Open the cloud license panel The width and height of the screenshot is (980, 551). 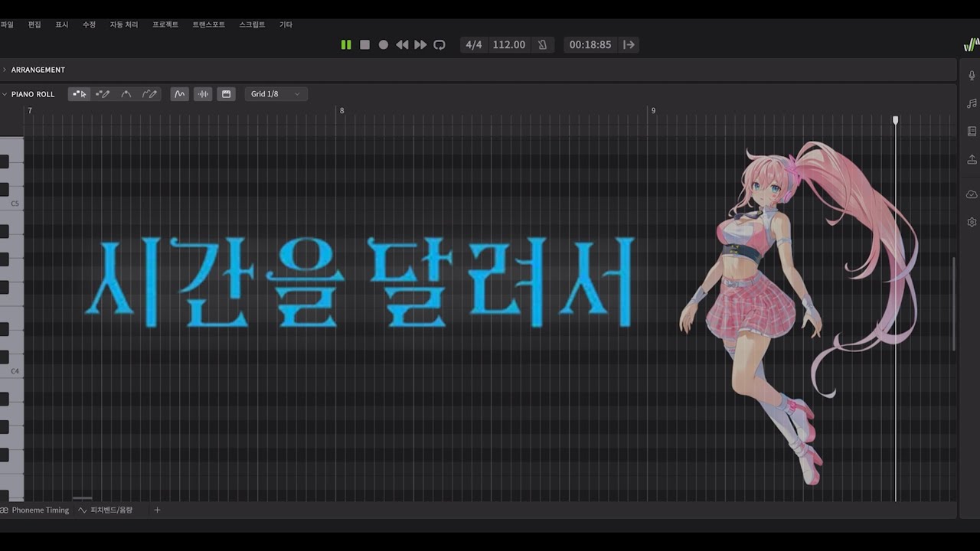click(972, 194)
